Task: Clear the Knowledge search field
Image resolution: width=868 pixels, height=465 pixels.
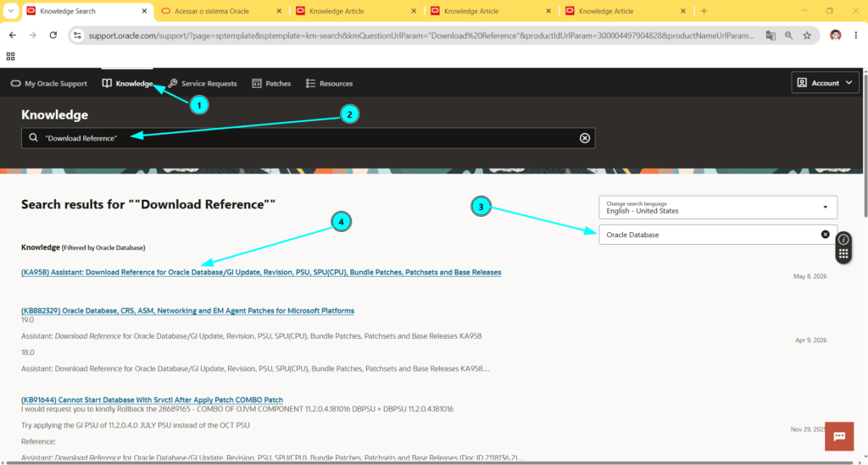Action: pos(585,138)
